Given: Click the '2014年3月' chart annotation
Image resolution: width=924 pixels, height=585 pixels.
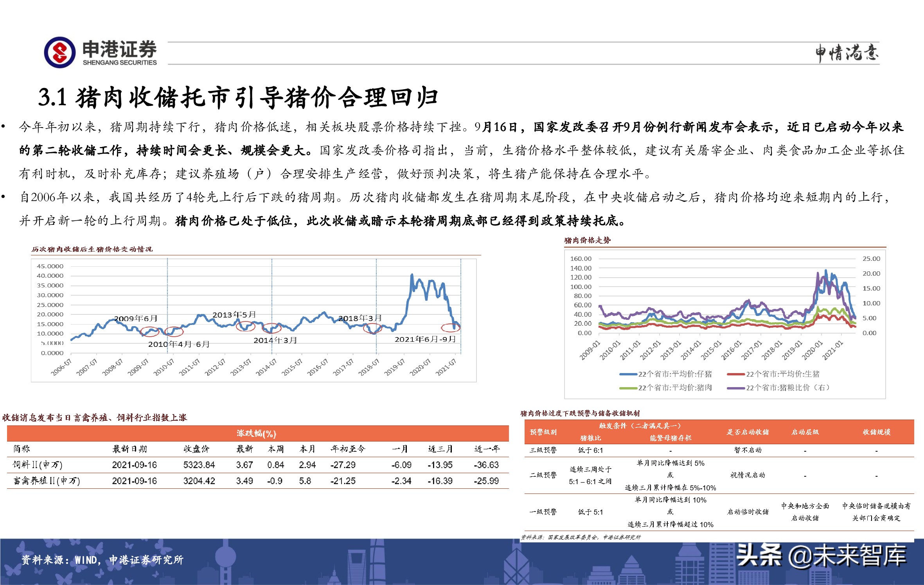Looking at the screenshot, I should (275, 340).
